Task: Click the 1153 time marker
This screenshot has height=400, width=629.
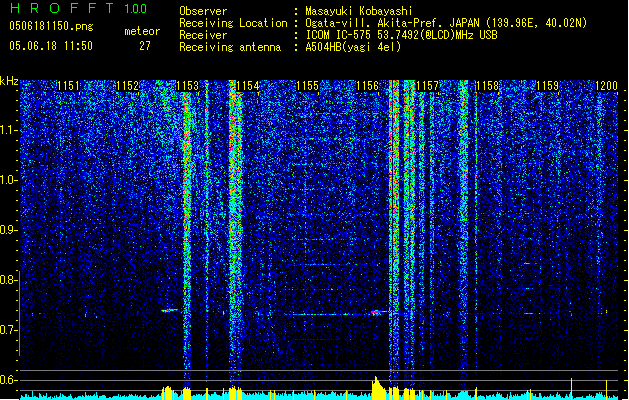Action: click(x=187, y=86)
